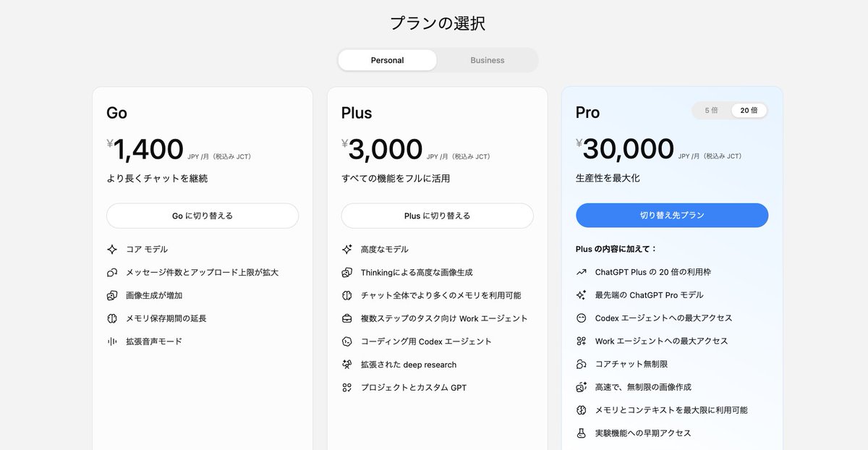Click the sparkles icon beside 最先端の ChatGPT Pro モデル

point(581,295)
